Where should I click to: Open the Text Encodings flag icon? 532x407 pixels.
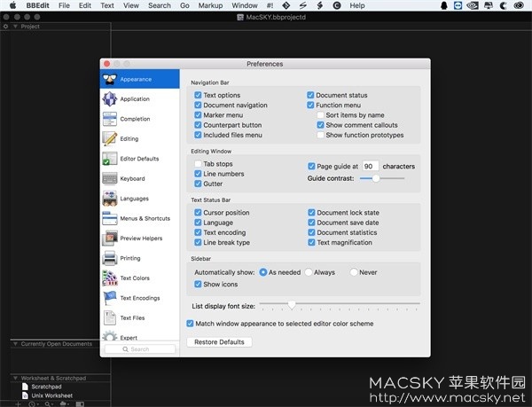[x=110, y=298]
